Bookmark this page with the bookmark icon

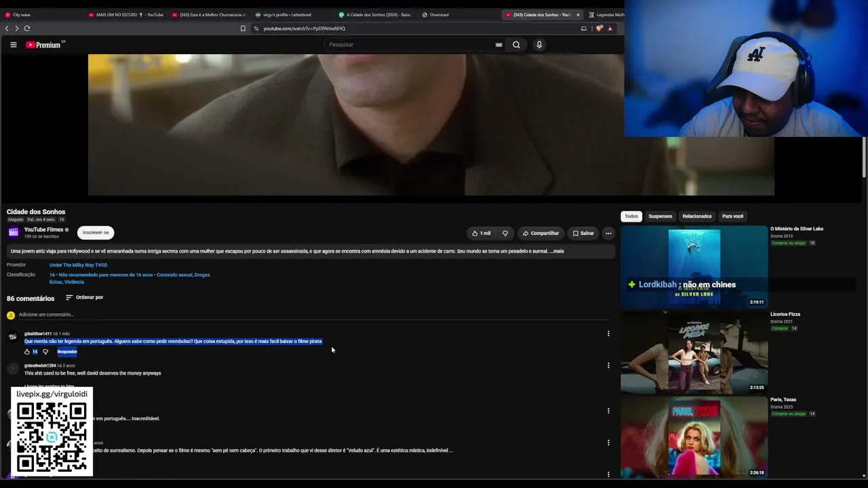pyautogui.click(x=243, y=28)
